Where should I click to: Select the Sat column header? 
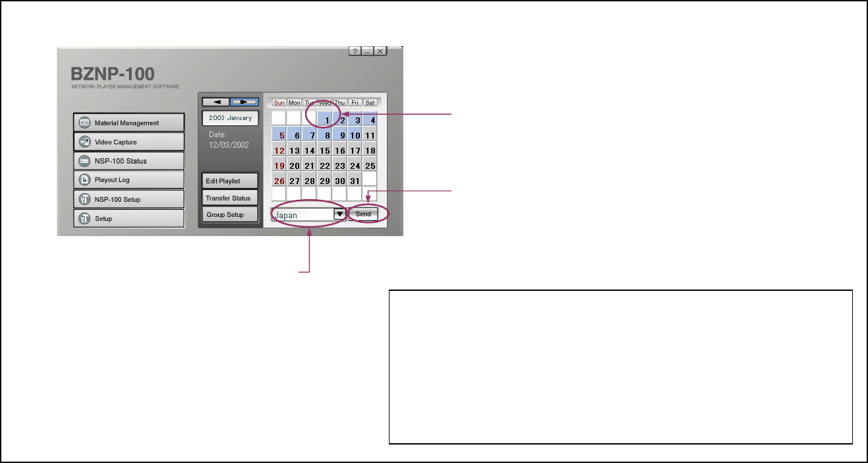(x=370, y=103)
